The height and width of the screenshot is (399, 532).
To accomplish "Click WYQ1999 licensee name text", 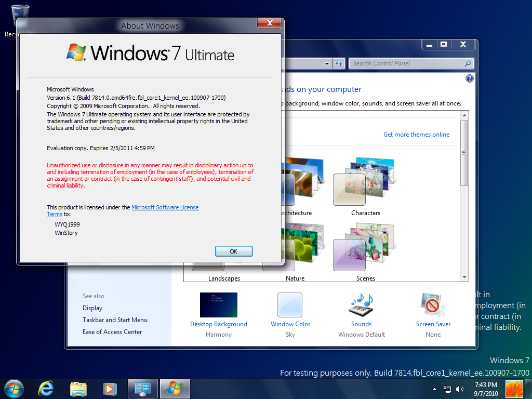I will 67,224.
